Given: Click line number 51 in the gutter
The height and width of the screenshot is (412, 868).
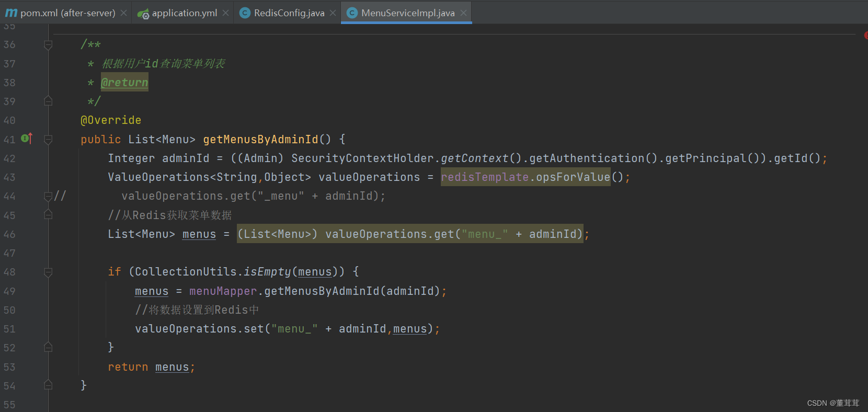Looking at the screenshot, I should click(9, 329).
